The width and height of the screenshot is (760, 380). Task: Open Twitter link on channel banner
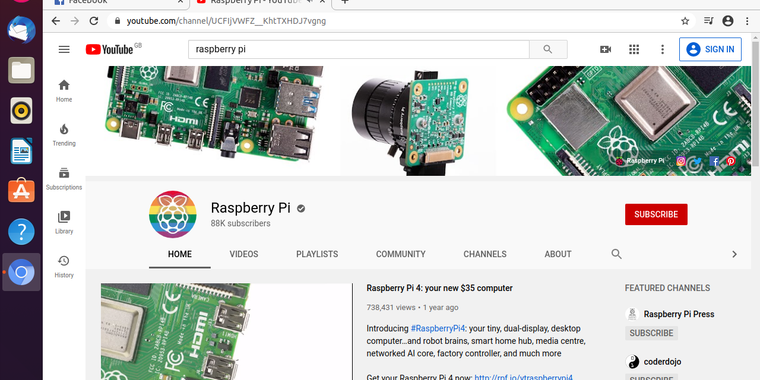pyautogui.click(x=697, y=161)
